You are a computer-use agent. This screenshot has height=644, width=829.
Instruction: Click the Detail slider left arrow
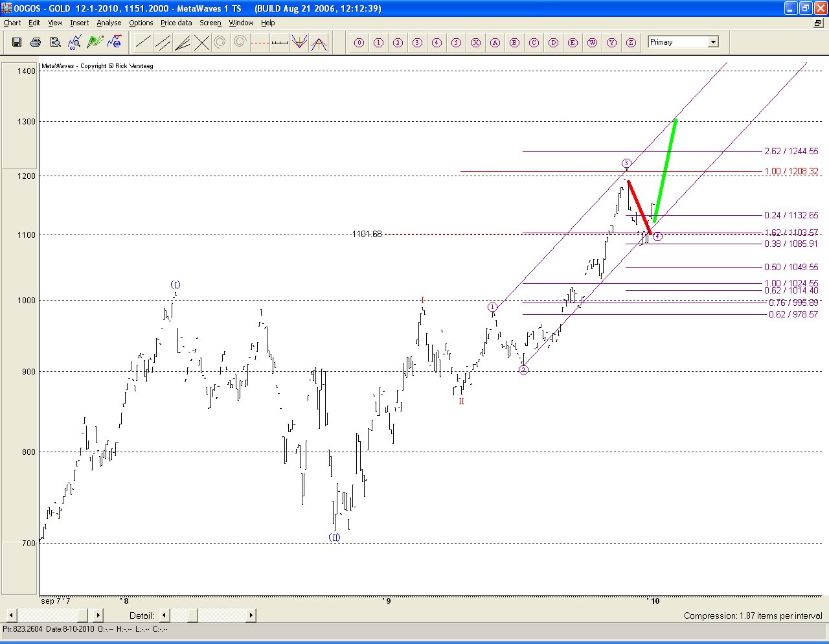click(165, 615)
